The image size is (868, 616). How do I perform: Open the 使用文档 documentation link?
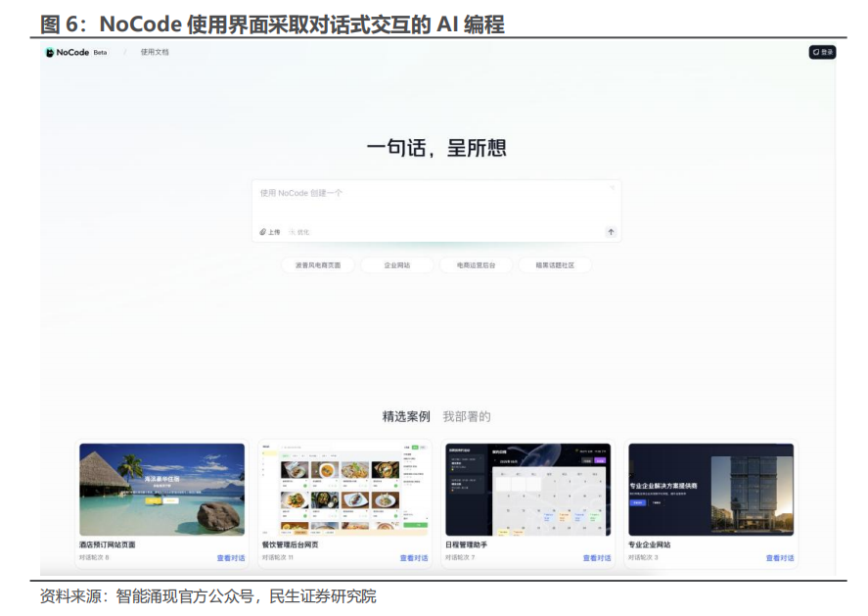click(x=155, y=52)
